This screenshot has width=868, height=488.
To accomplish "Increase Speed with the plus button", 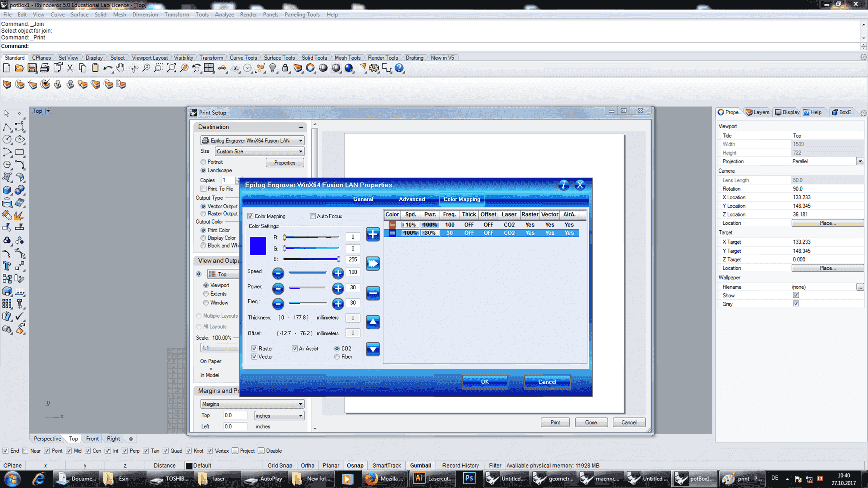I will [338, 273].
